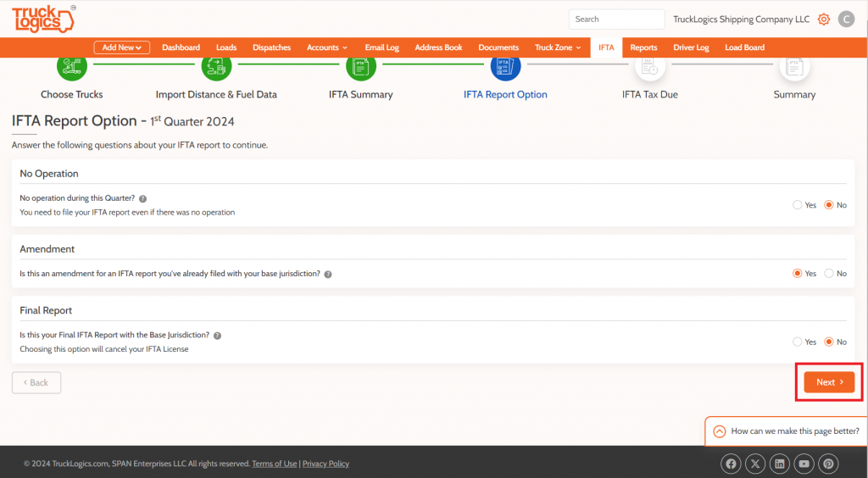
Task: Click the "IFTA Summary" step label
Action: click(361, 95)
